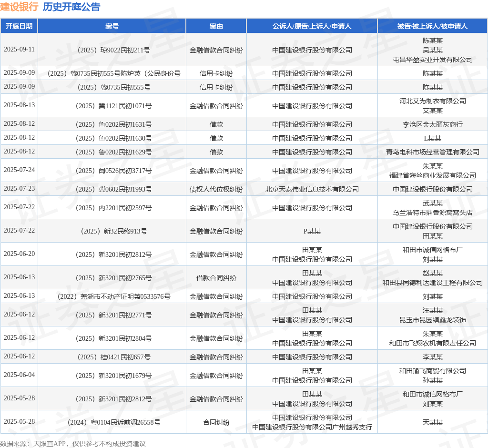
Task: Click the 合同纠纷 cause cell
Action: click(x=216, y=422)
